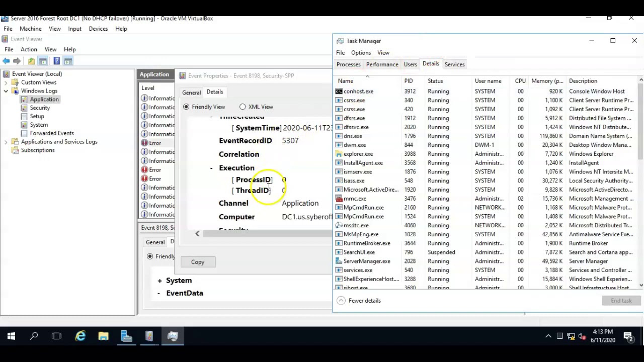Show hidden system tray icons

(548, 336)
